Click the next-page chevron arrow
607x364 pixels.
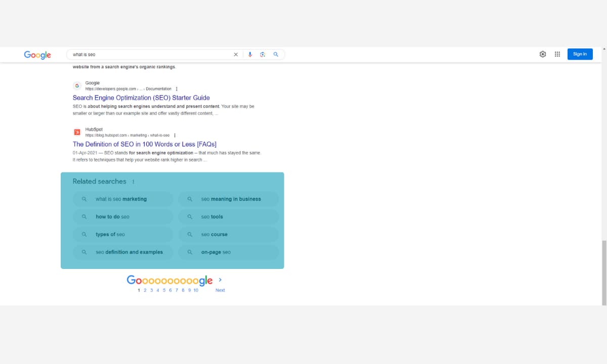[220, 280]
